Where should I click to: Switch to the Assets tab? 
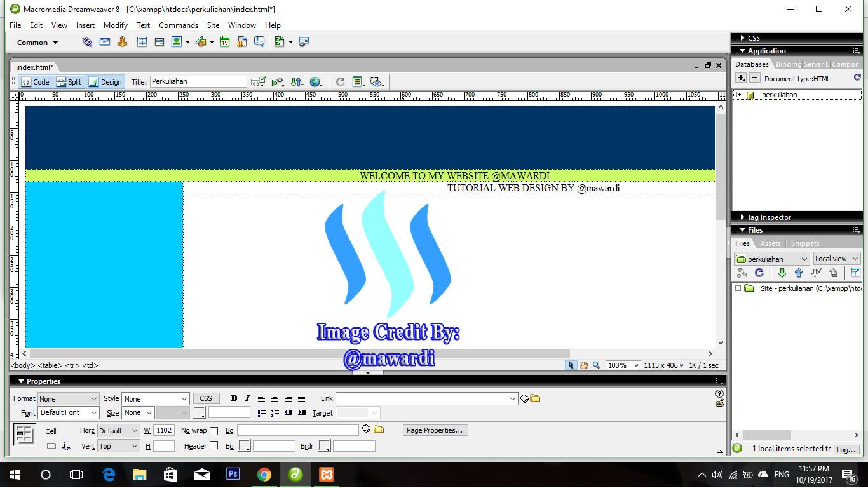771,243
